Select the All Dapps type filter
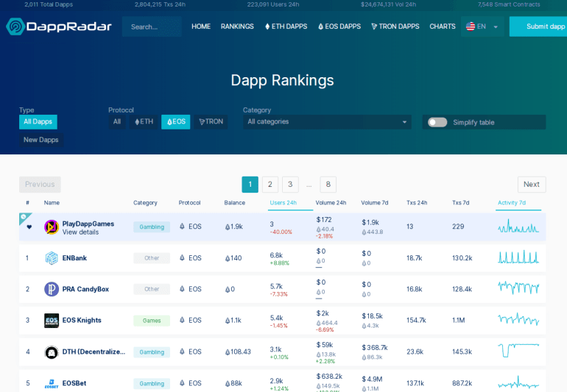567x392 pixels. [x=38, y=122]
